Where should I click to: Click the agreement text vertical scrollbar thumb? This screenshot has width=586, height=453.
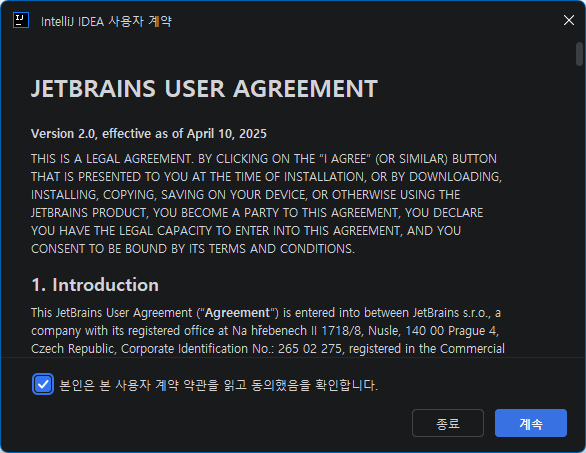pos(579,54)
